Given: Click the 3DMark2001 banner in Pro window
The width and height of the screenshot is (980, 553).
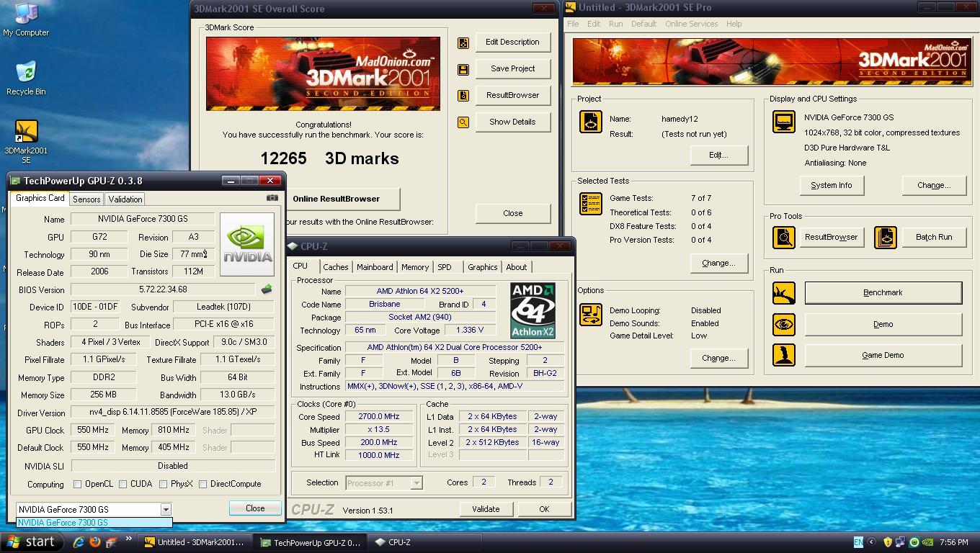Looking at the screenshot, I should (771, 62).
